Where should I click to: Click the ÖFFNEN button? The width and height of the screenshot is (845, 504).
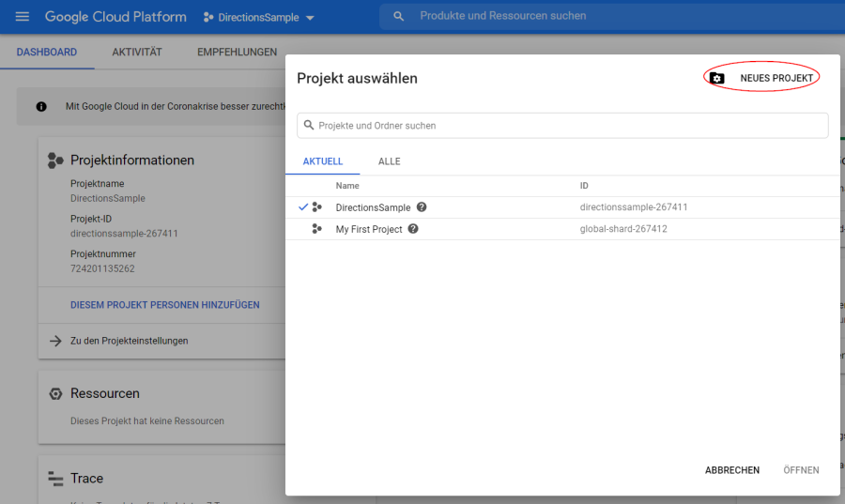point(801,470)
